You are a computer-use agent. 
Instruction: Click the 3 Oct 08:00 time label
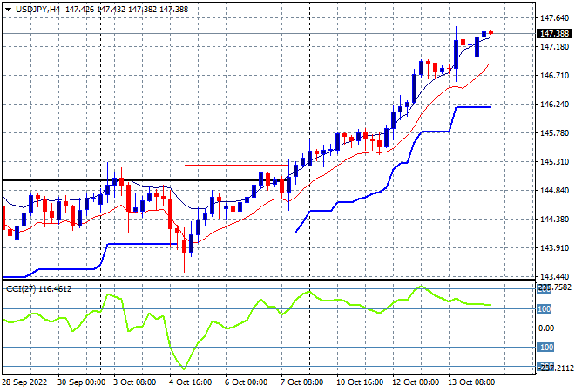(134, 382)
